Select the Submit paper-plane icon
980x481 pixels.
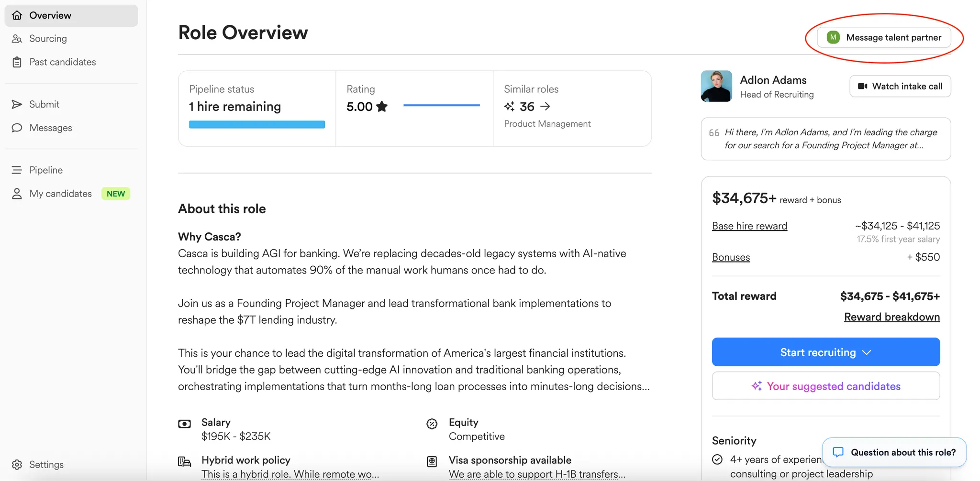pos(17,104)
